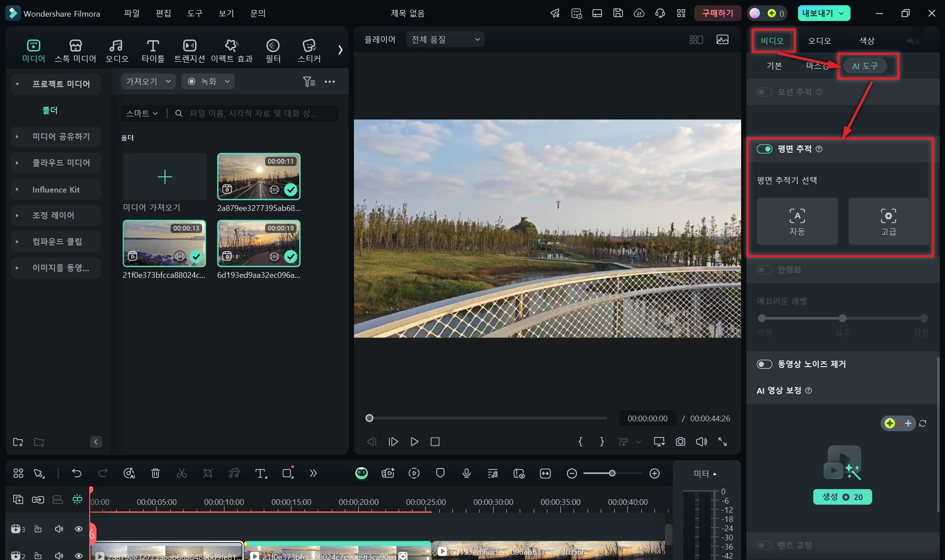945x560 pixels.
Task: Open the File (파일) menu
Action: [132, 13]
